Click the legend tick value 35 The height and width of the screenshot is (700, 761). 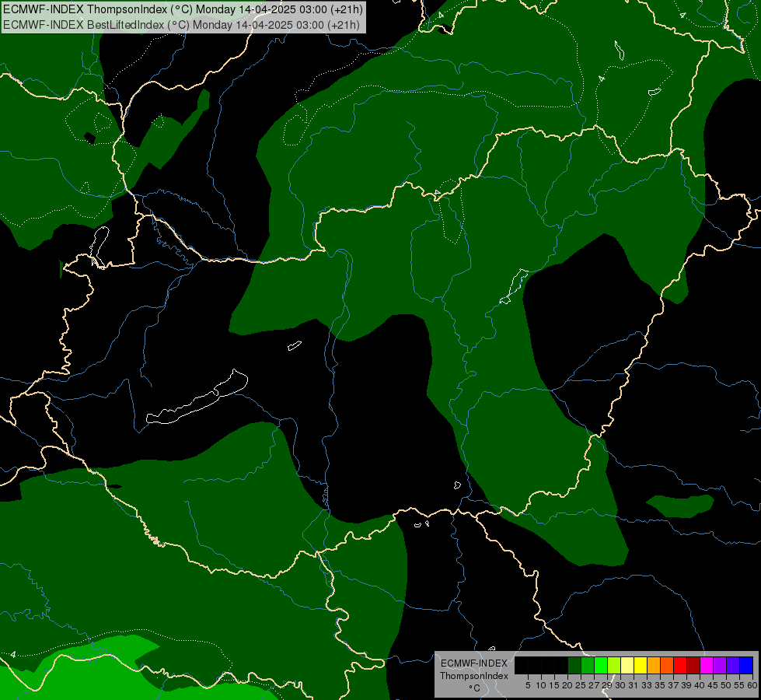pos(660,685)
